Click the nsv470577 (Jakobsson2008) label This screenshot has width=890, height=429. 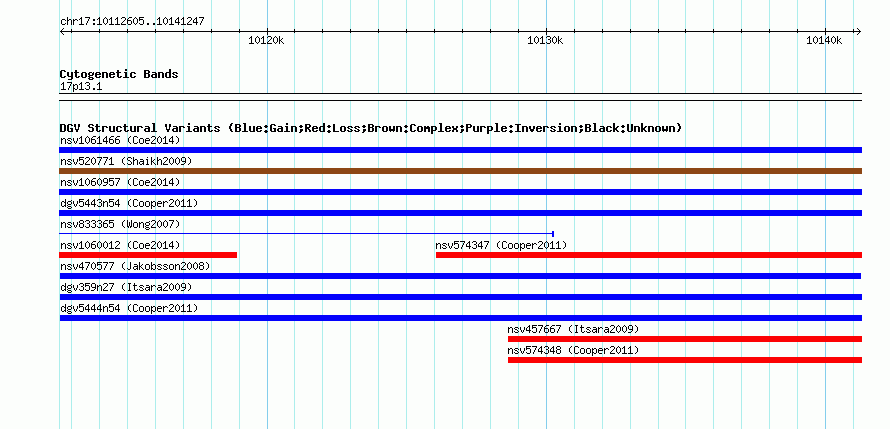135,266
